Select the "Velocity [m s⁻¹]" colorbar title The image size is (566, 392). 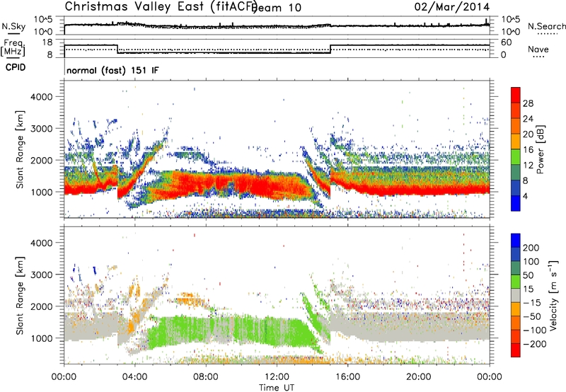(553, 295)
